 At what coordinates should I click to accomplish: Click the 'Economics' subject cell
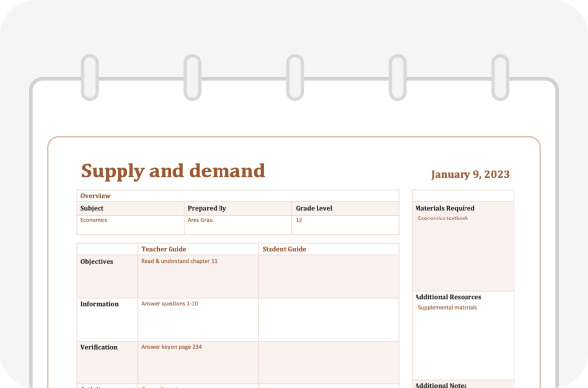pos(94,220)
